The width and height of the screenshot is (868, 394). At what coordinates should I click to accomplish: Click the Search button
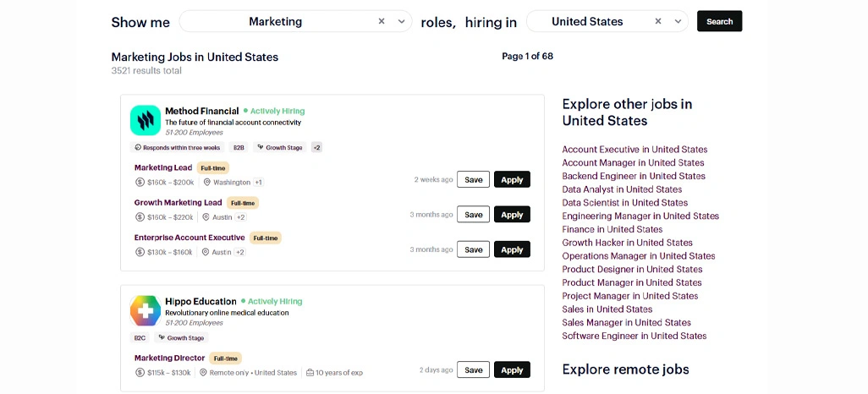(x=720, y=21)
